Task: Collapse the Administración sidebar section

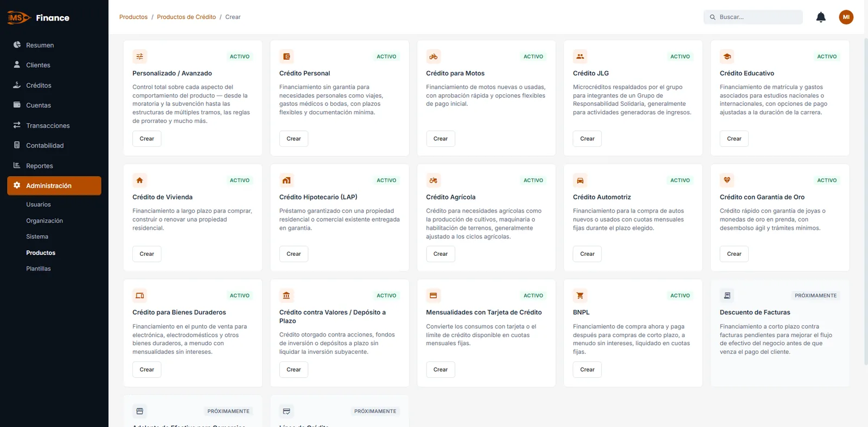Action: (54, 186)
